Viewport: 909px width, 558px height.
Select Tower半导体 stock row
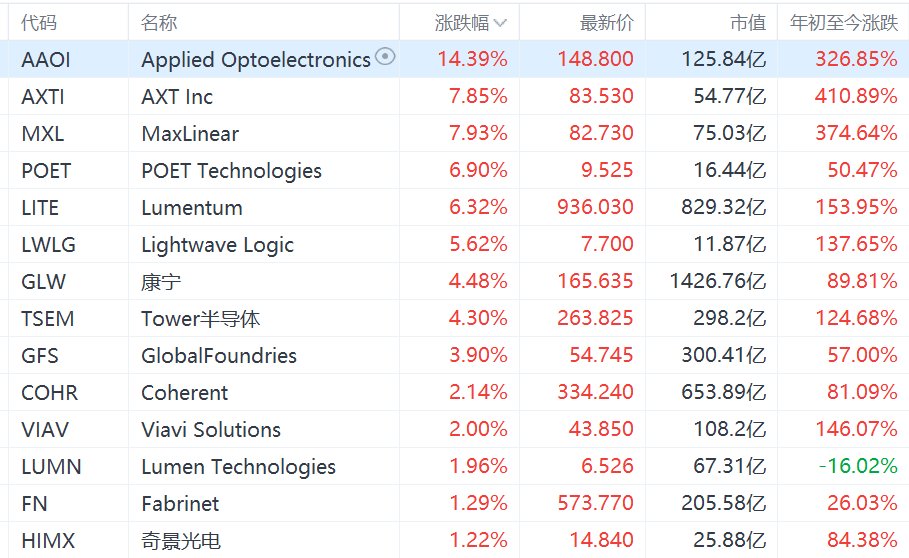[x=454, y=319]
